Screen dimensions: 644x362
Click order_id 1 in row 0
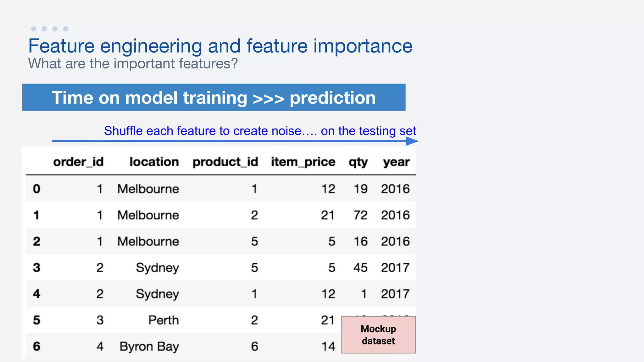point(100,189)
